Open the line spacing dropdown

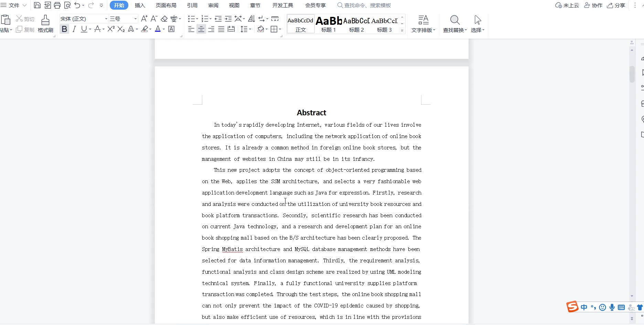point(246,29)
